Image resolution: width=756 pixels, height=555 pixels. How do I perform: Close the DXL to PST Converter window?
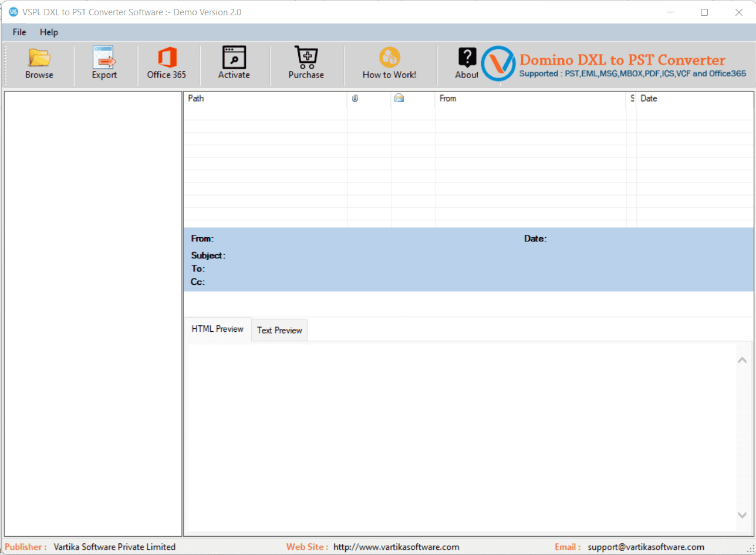coord(739,12)
